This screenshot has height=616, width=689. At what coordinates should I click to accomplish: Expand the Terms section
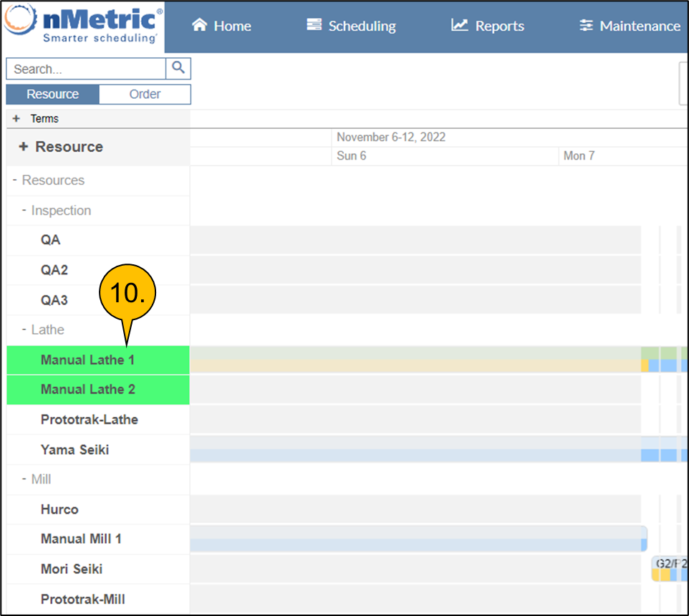point(16,119)
